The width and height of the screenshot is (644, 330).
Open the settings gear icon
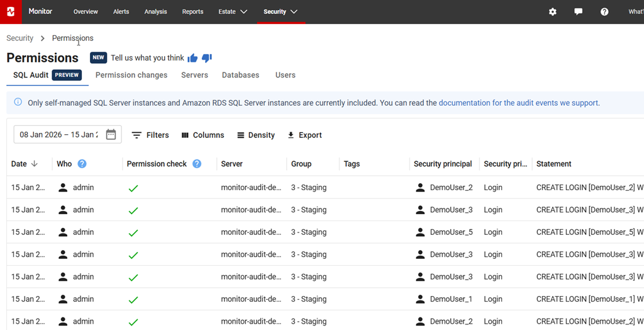coord(553,12)
